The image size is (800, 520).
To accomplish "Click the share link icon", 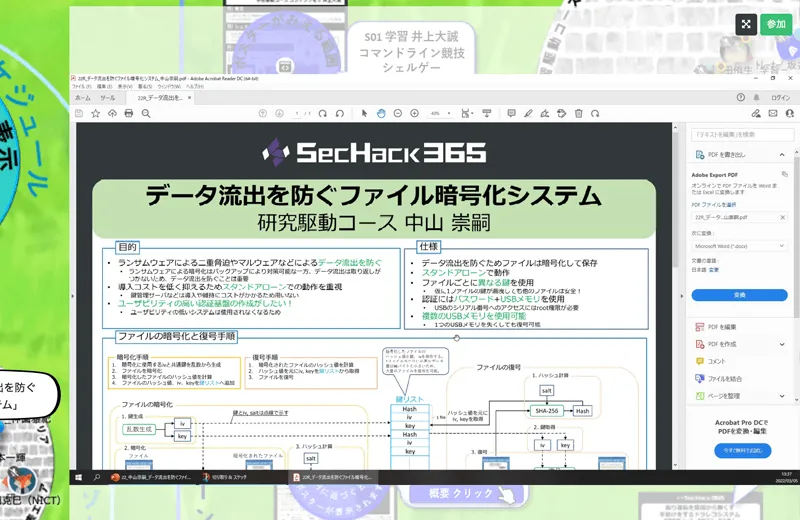I will 756,113.
